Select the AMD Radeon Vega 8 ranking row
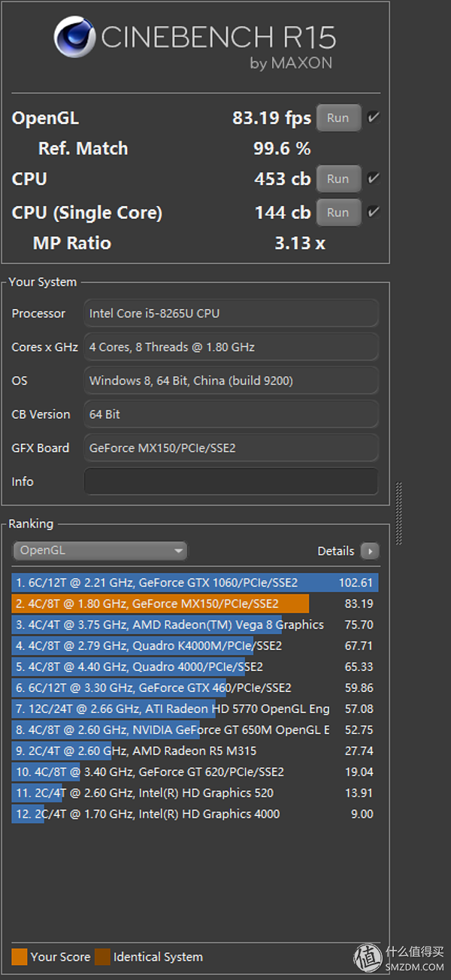Viewport: 451px width, 980px height. point(195,625)
